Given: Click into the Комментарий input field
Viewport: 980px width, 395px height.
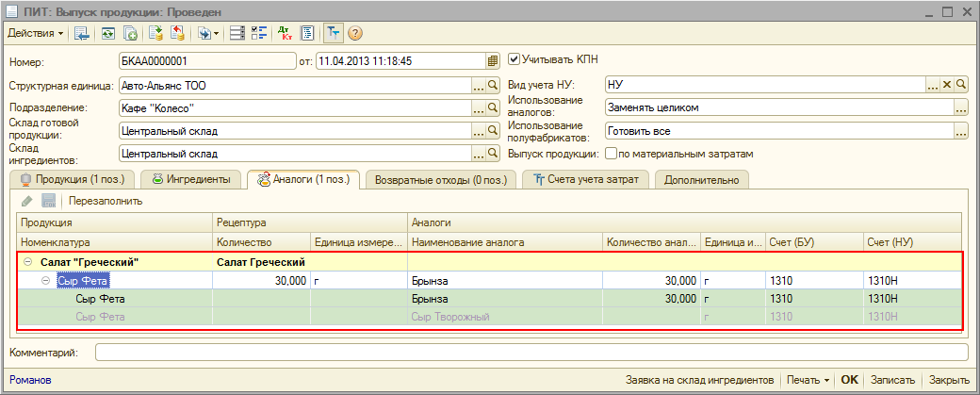Looking at the screenshot, I should [531, 353].
